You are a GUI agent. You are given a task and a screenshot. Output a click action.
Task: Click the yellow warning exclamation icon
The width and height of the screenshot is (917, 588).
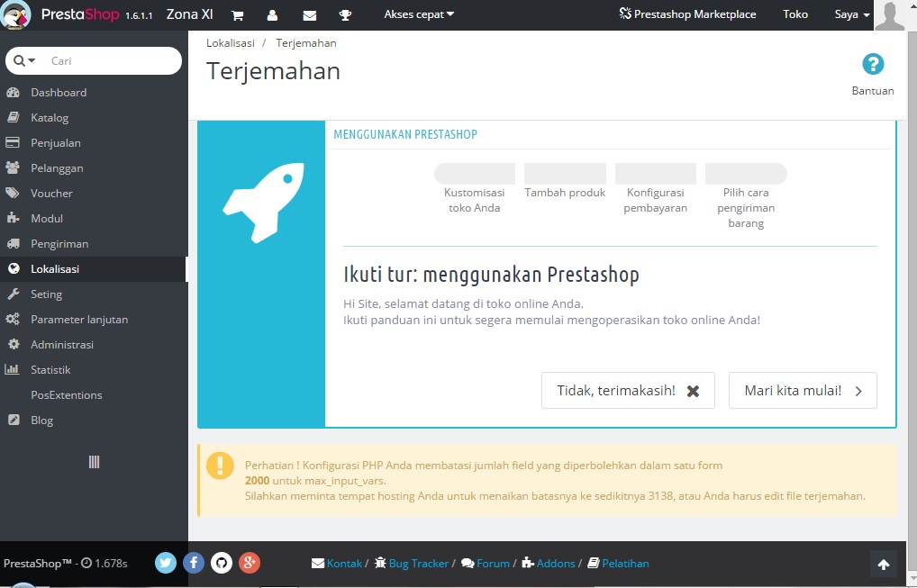point(220,466)
